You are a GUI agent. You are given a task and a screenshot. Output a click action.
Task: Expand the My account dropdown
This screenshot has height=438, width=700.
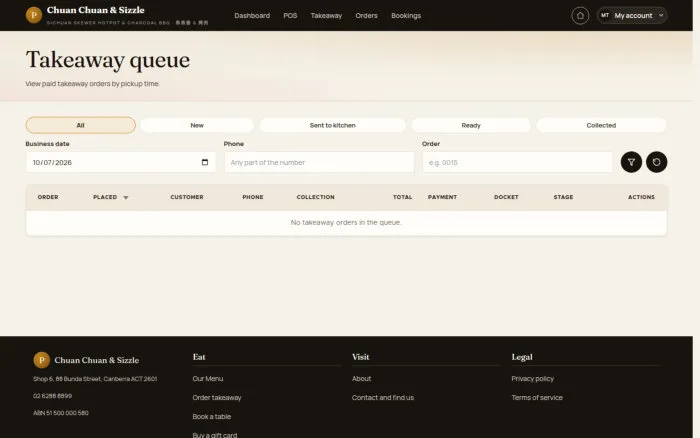point(632,16)
